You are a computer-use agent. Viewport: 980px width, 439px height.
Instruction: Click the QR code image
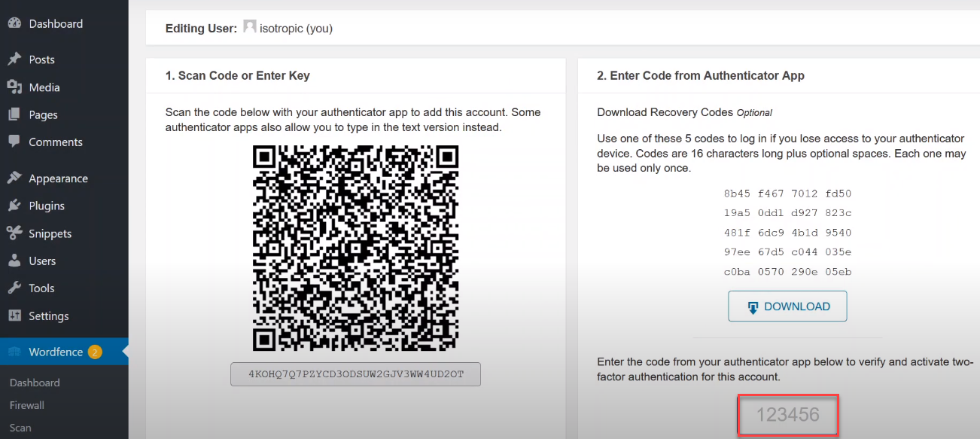355,248
